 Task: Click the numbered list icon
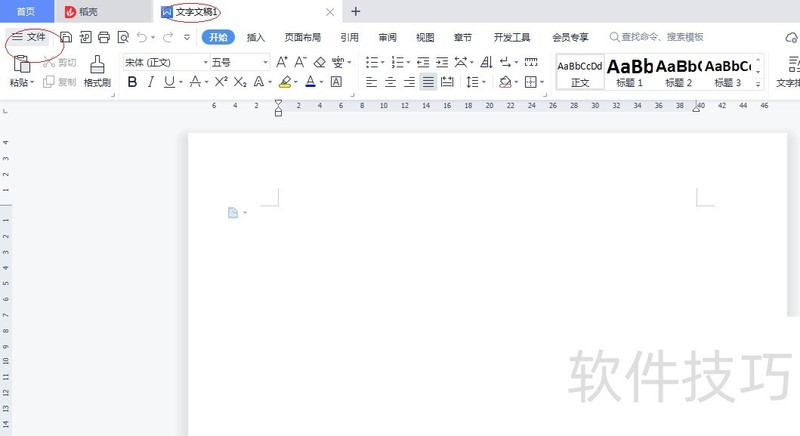point(397,62)
